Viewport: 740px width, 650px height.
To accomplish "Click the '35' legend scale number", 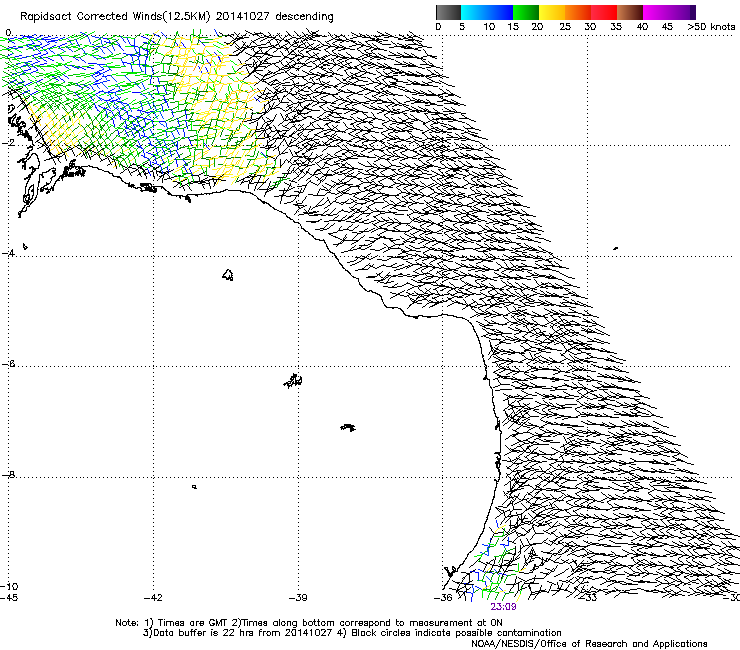I will [x=616, y=27].
